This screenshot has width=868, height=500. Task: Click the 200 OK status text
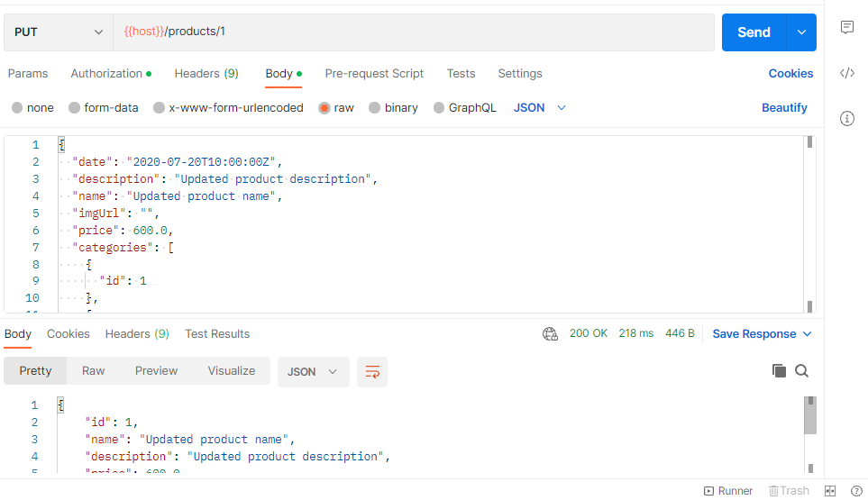(x=589, y=333)
